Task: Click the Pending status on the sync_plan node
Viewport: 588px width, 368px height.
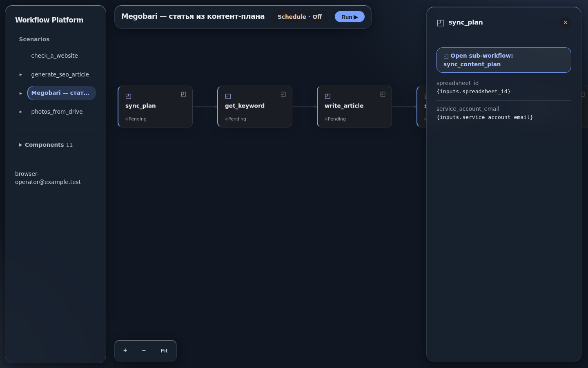Action: coord(136,119)
